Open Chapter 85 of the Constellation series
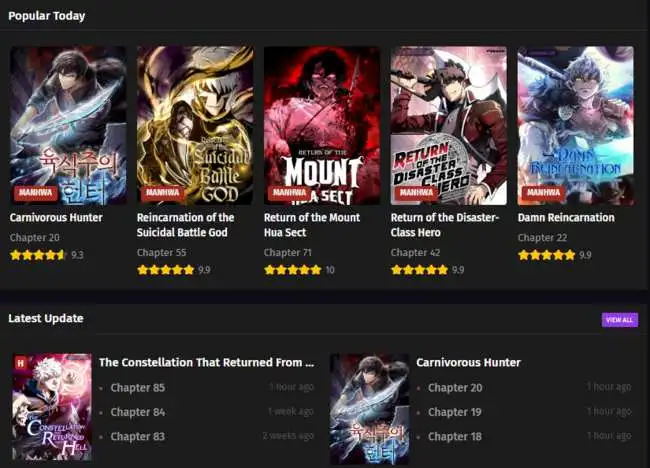The image size is (650, 468). coord(138,388)
